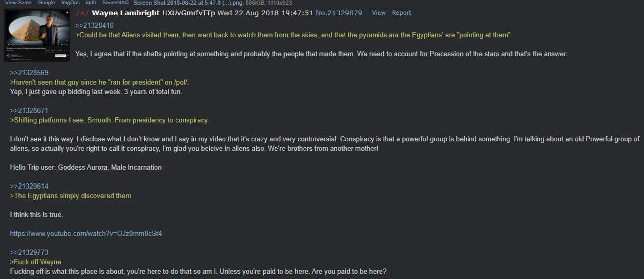The height and width of the screenshot is (279, 644).
Task: Click the View button on post
Action: pos(379,13)
